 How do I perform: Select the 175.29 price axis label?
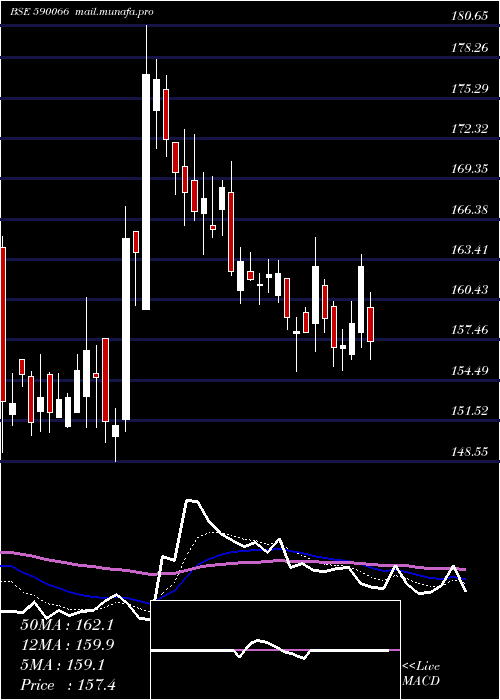point(469,88)
